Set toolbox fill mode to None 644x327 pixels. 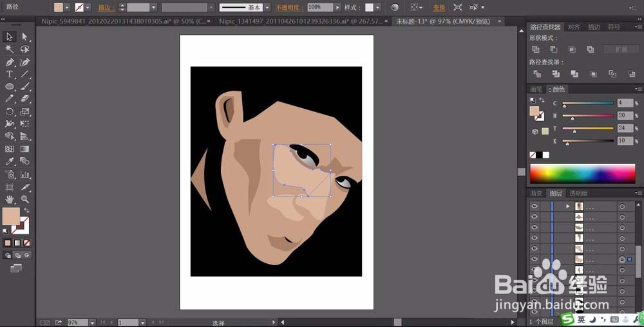(26, 243)
